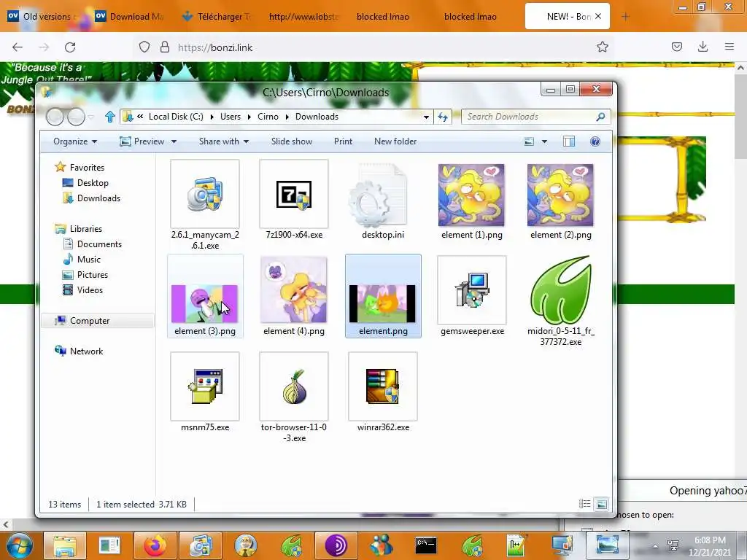Refresh the Downloads folder view
The image size is (747, 560).
pyautogui.click(x=443, y=117)
